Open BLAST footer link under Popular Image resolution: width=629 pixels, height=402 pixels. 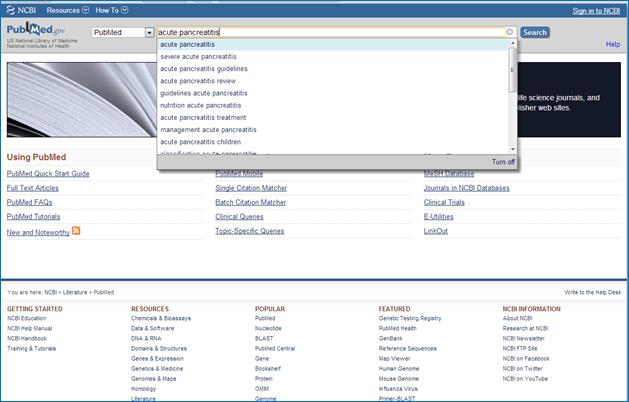pos(264,338)
